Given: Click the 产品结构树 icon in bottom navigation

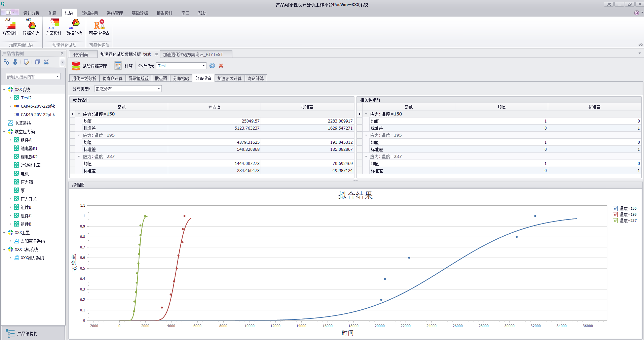Looking at the screenshot, I should click(10, 333).
